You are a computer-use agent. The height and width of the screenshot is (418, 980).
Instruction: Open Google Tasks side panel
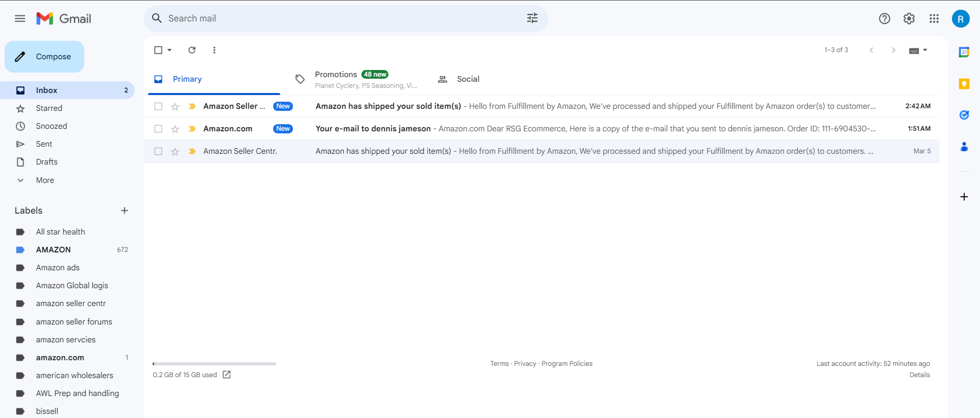click(964, 115)
